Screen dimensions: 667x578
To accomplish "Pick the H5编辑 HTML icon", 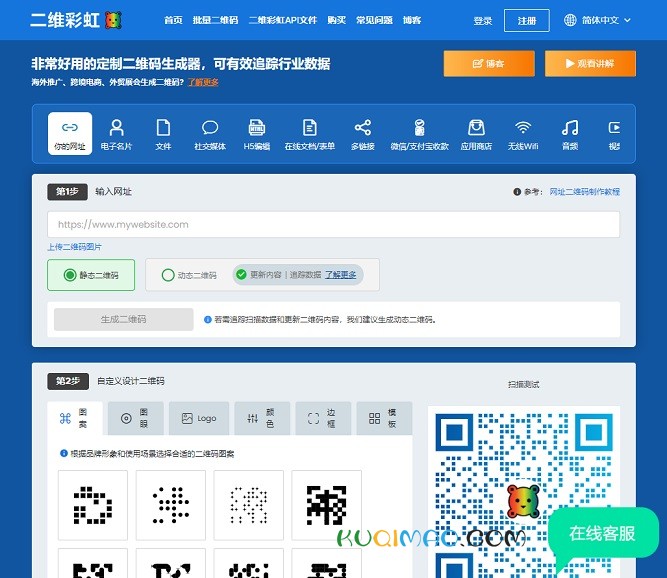I will tap(257, 128).
